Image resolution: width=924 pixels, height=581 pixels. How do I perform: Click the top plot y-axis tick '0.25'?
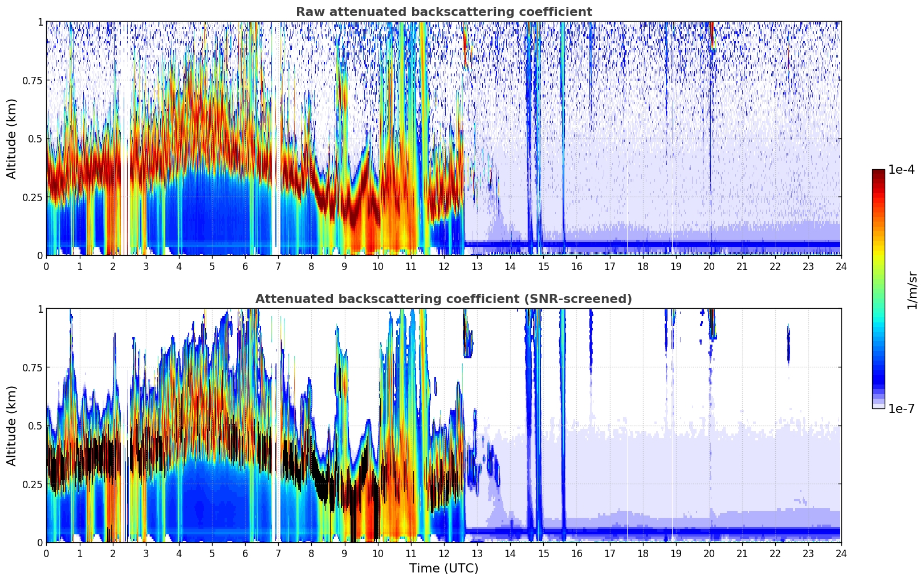tap(32, 198)
